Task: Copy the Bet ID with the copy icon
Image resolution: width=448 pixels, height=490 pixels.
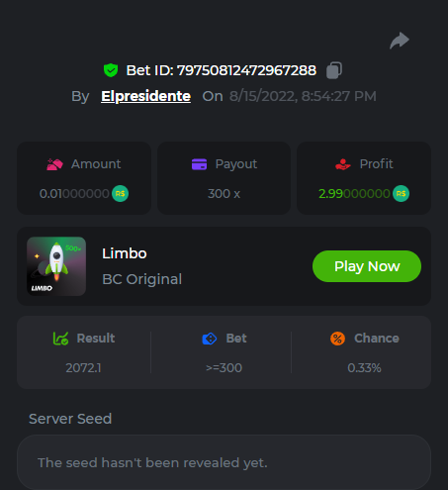Action: [x=334, y=70]
